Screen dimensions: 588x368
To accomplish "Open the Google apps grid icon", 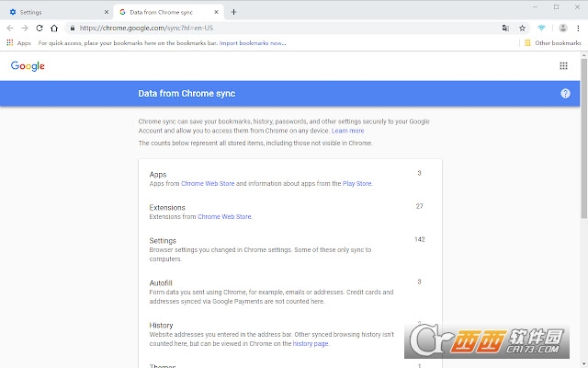I will point(563,66).
